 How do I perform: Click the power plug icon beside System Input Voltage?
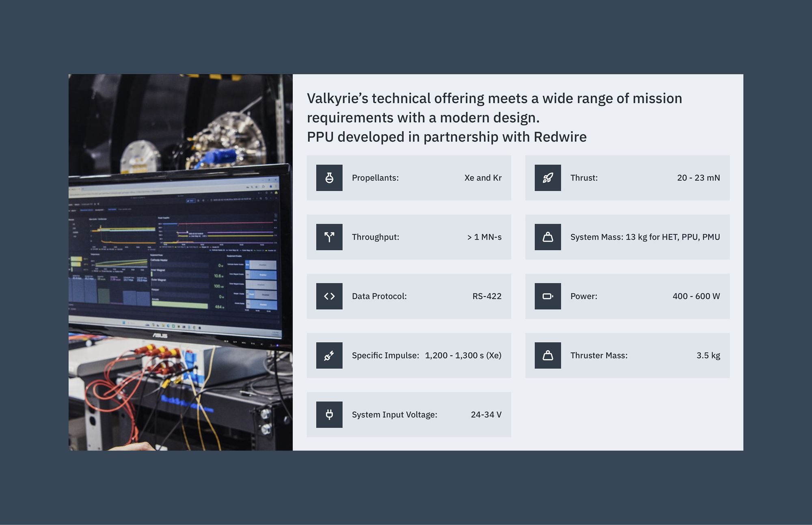pos(329,415)
